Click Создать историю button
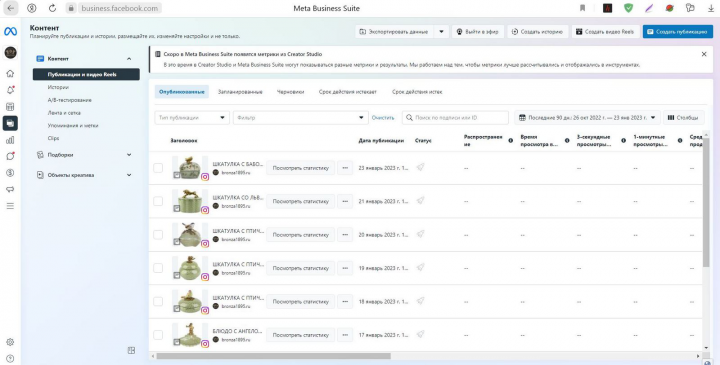Image resolution: width=720 pixels, height=365 pixels. (x=537, y=32)
